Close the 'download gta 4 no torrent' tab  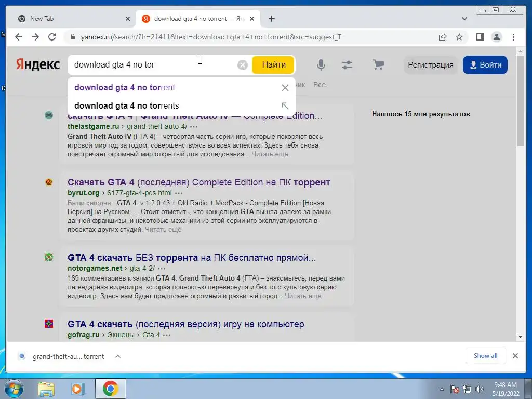tap(252, 19)
